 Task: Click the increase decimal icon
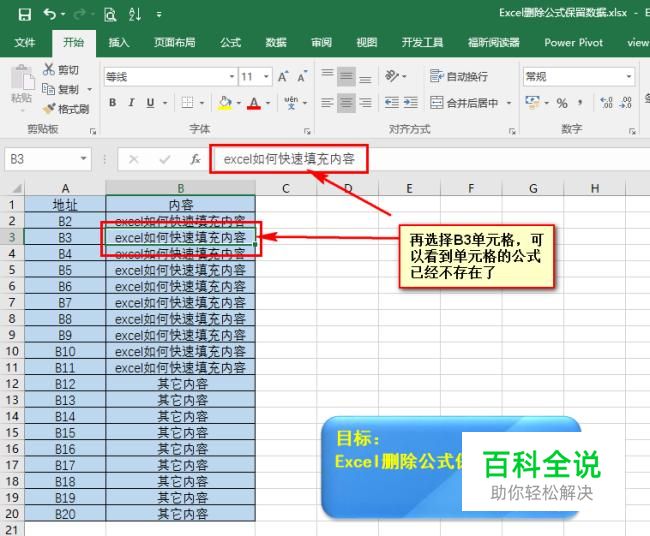point(606,102)
